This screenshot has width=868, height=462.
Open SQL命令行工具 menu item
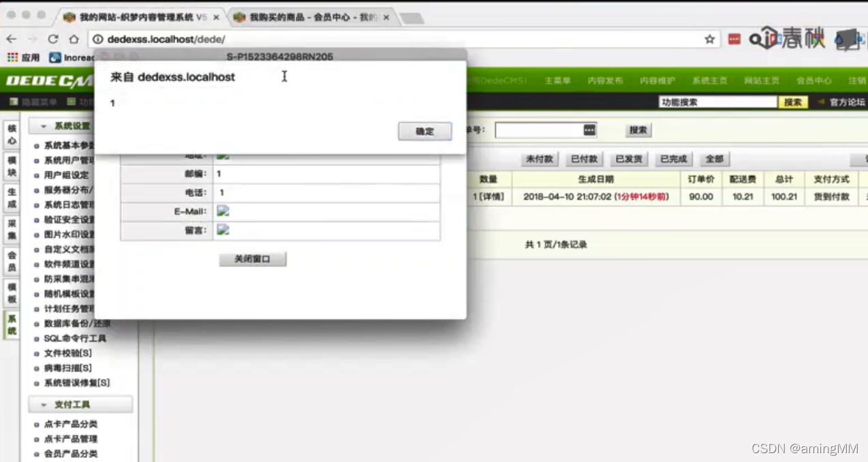point(75,339)
